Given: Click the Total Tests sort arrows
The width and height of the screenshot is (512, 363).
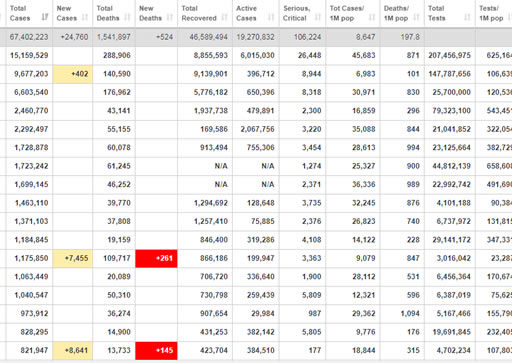Looking at the screenshot, I should tap(467, 17).
